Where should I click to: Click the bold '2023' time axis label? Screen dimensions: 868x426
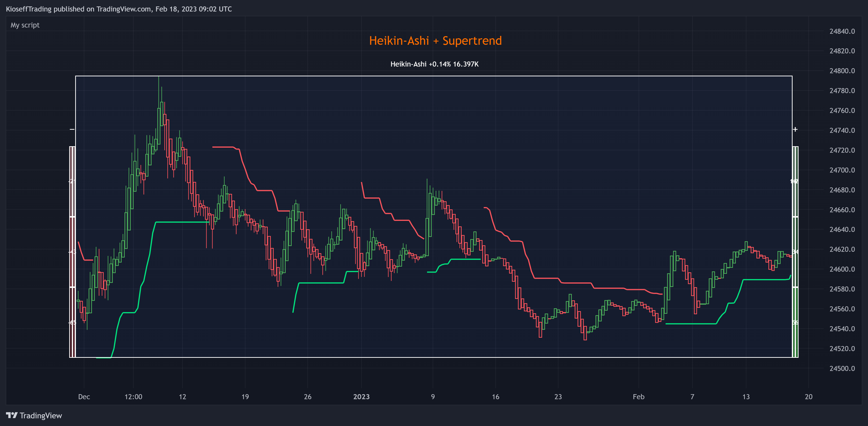361,397
